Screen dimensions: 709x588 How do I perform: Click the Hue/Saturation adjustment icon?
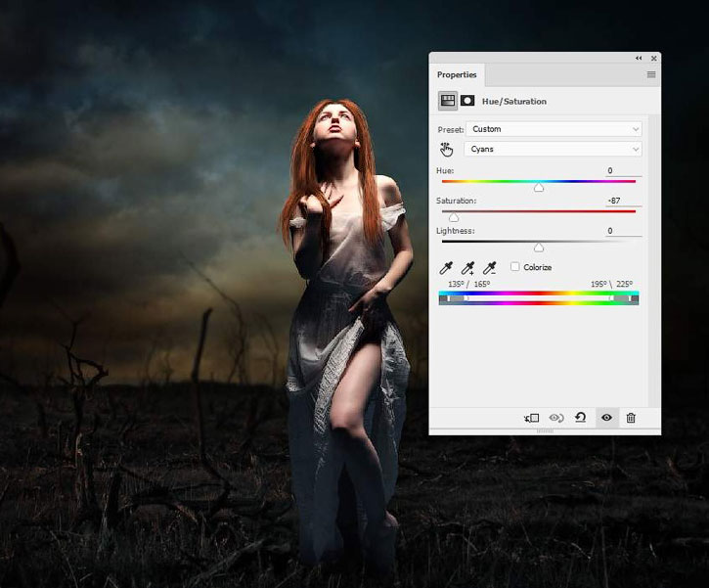447,101
